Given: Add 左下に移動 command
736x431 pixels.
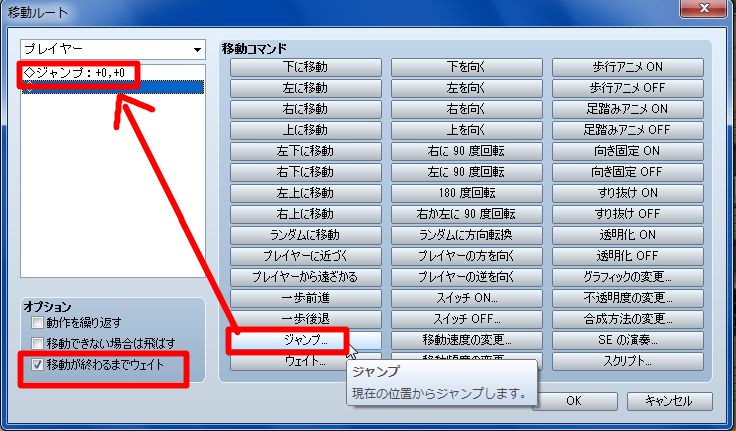Looking at the screenshot, I should [x=306, y=151].
